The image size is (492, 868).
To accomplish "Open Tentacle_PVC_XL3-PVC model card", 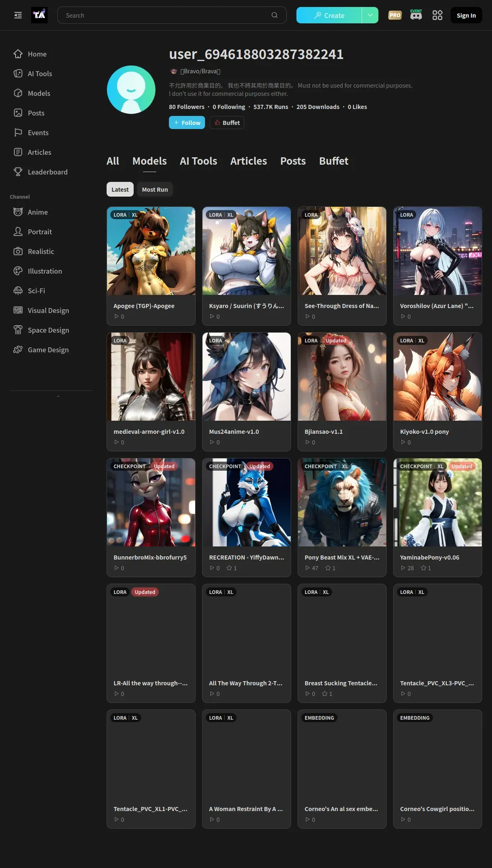I will pos(437,643).
